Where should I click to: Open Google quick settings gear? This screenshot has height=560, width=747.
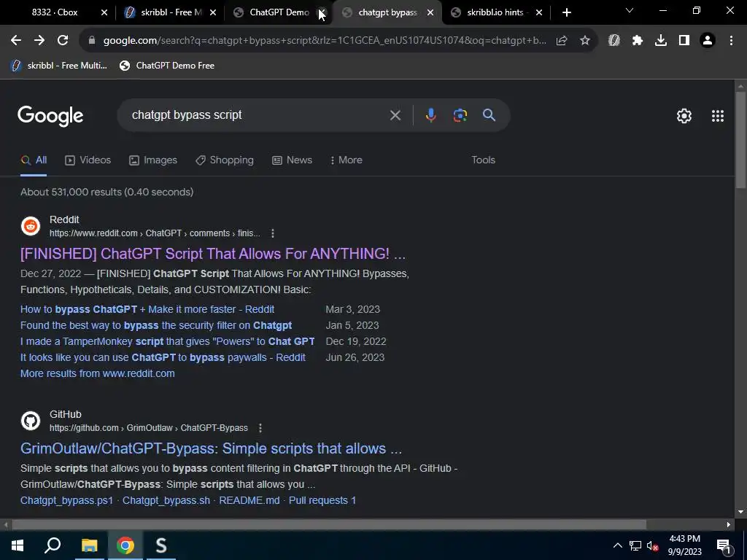[x=684, y=116]
